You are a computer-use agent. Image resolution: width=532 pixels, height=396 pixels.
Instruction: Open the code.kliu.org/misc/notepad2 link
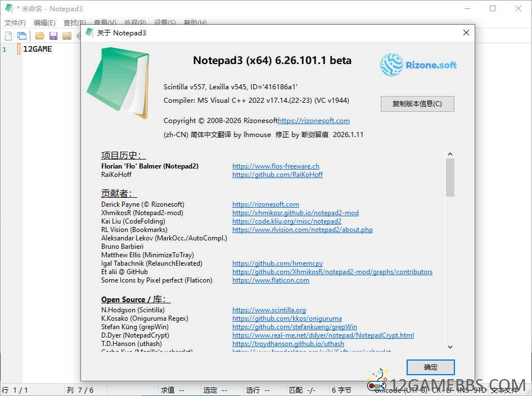click(x=287, y=221)
